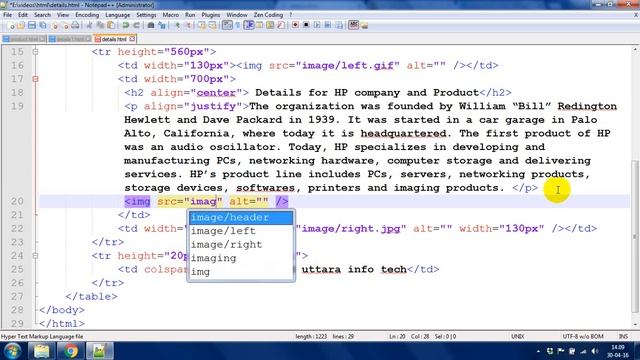Image resolution: width=640 pixels, height=360 pixels.
Task: Click Notepad++ taskbar button
Action: coord(100,351)
